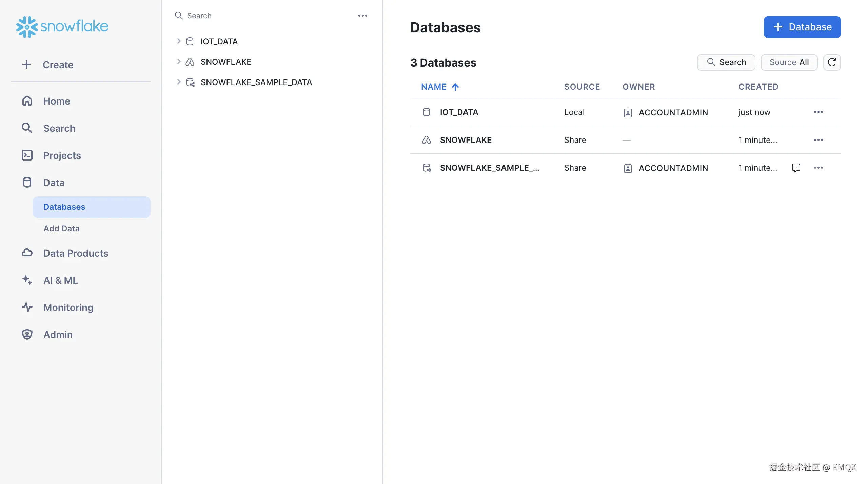The image size is (868, 484).
Task: Click the refresh databases icon
Action: point(832,62)
